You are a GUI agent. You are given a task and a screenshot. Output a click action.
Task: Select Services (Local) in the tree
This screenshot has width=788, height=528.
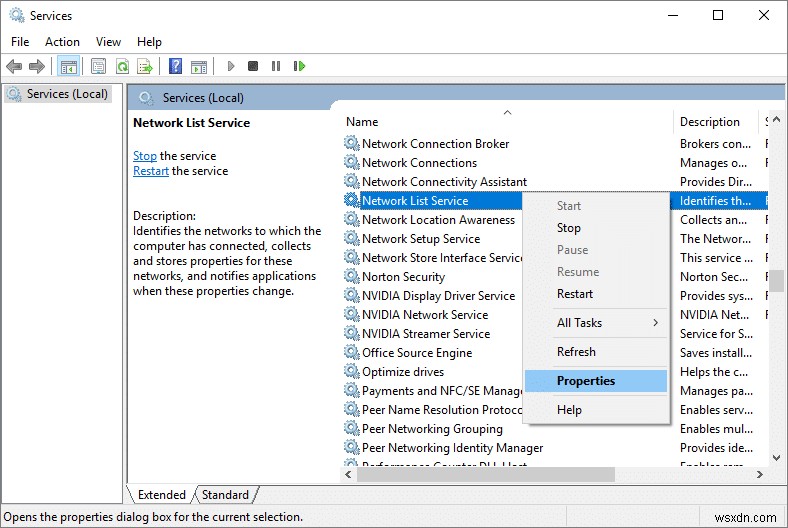[x=61, y=94]
